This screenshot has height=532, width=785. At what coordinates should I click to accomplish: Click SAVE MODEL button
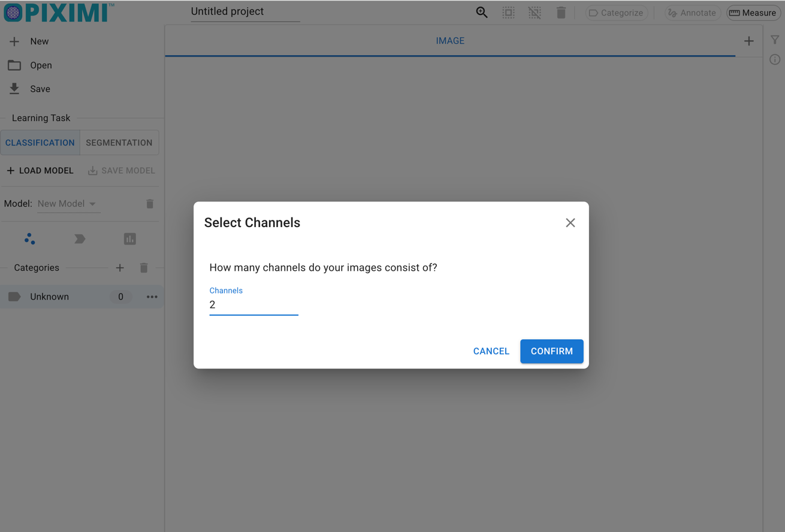[122, 171]
